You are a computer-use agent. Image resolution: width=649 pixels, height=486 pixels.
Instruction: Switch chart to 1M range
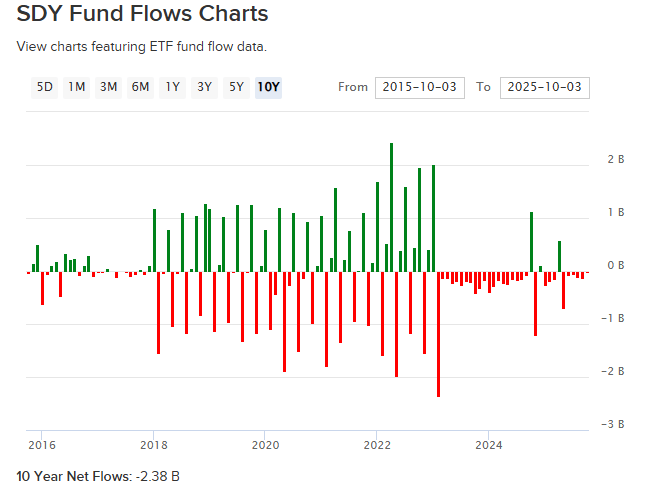[76, 87]
